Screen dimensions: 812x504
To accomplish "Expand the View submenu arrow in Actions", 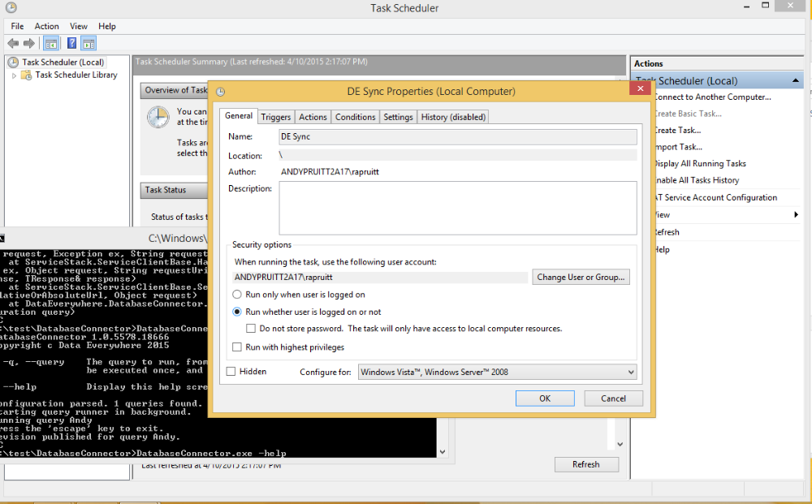I will click(x=796, y=215).
